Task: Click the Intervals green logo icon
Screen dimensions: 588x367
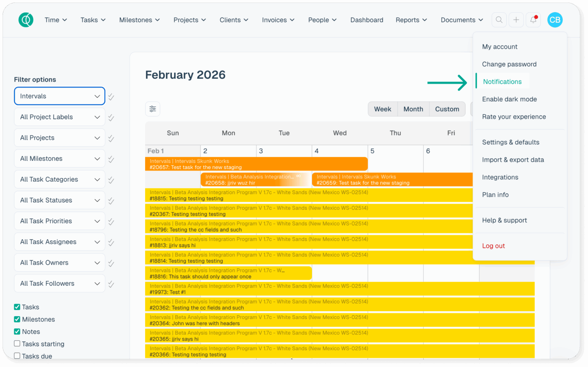Action: tap(26, 20)
